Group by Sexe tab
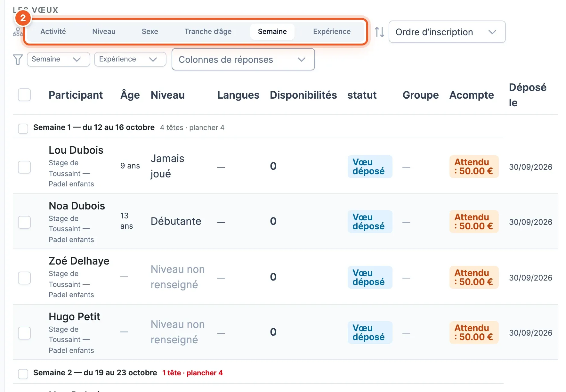 150,31
